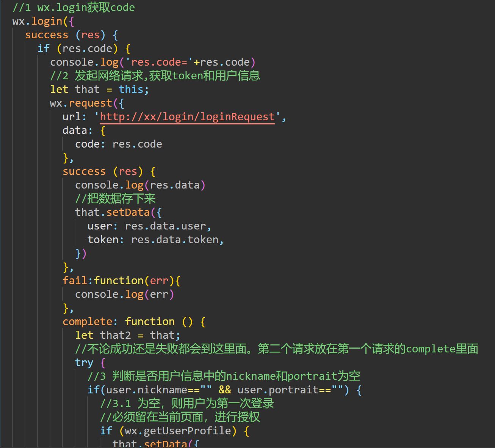Screen dimensions: 495x448
Task: Click the comment about complete里面
Action: [277, 349]
